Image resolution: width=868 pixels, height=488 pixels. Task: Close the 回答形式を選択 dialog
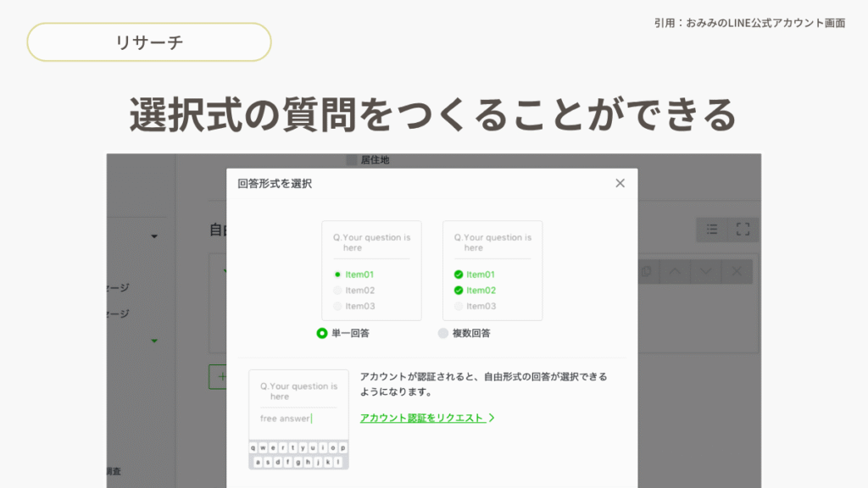(620, 183)
